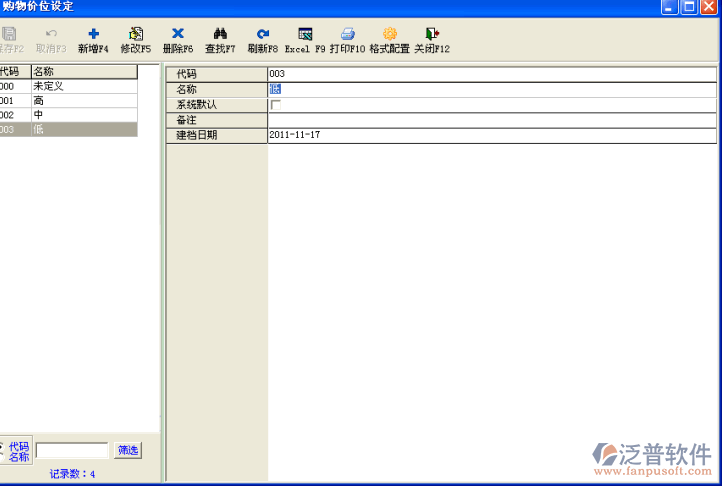
Task: Click the 名称 field containing 低
Action: (492, 89)
